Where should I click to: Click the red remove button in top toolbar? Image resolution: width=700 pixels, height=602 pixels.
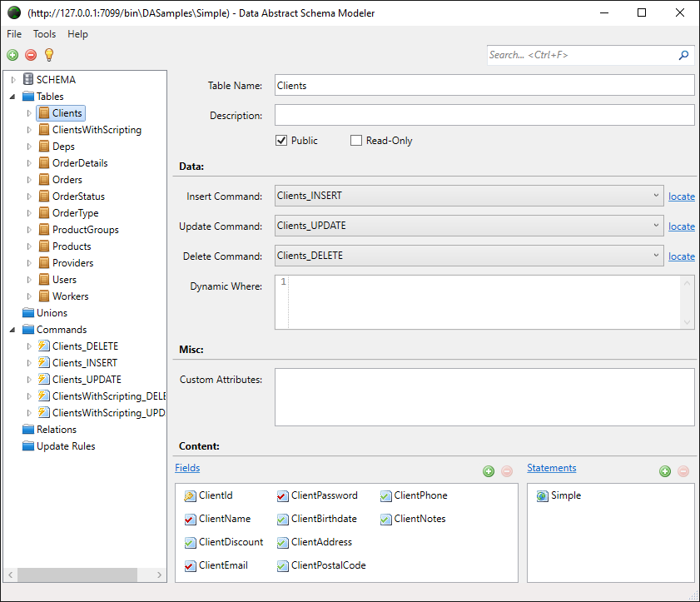tap(31, 55)
